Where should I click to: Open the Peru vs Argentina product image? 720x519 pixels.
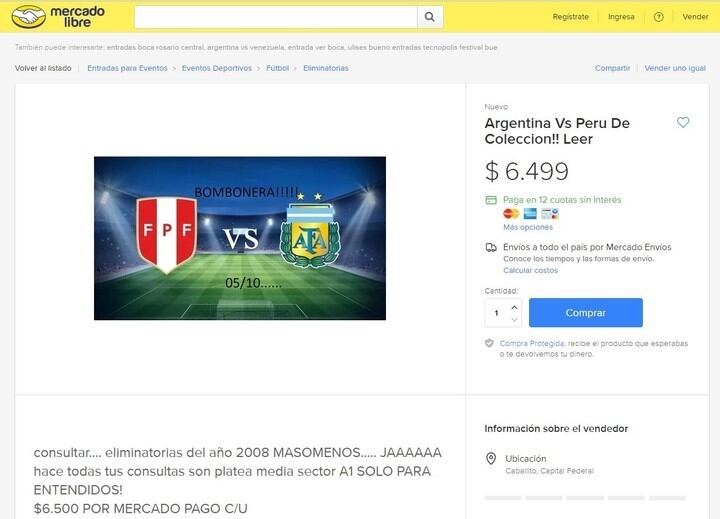(x=240, y=238)
